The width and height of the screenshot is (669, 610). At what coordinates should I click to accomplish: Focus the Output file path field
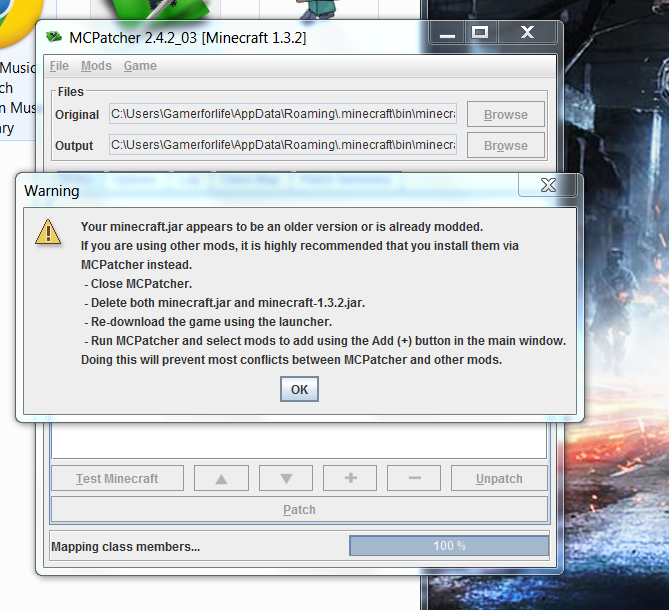point(283,145)
